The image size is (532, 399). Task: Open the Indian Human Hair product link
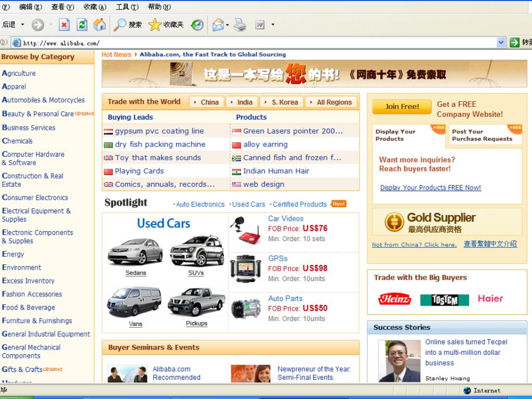pos(276,171)
